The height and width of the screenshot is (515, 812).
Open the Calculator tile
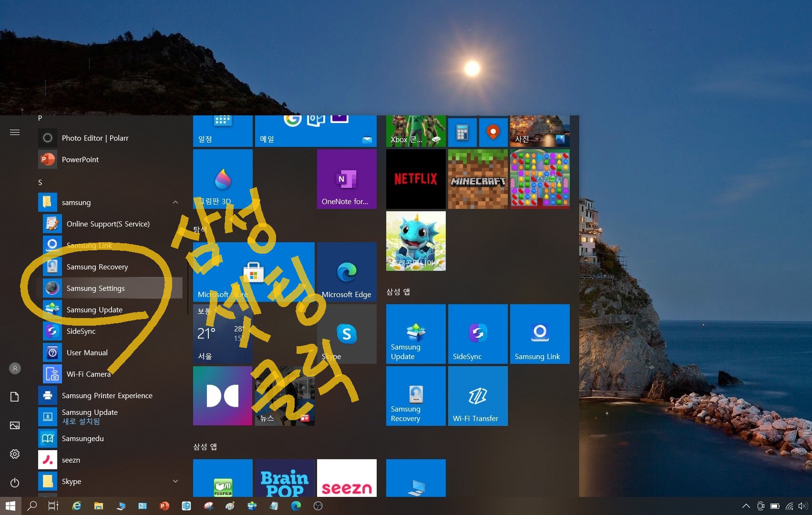[463, 132]
